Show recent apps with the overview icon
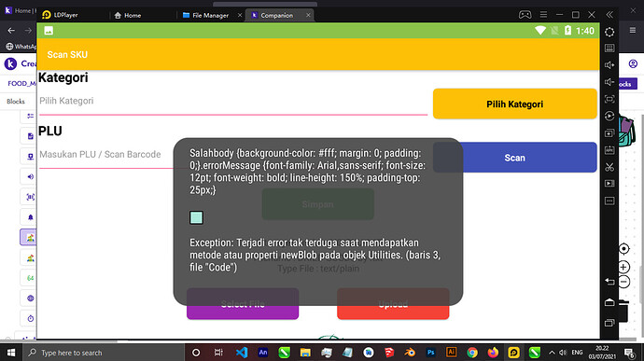The image size is (644, 361). (609, 323)
